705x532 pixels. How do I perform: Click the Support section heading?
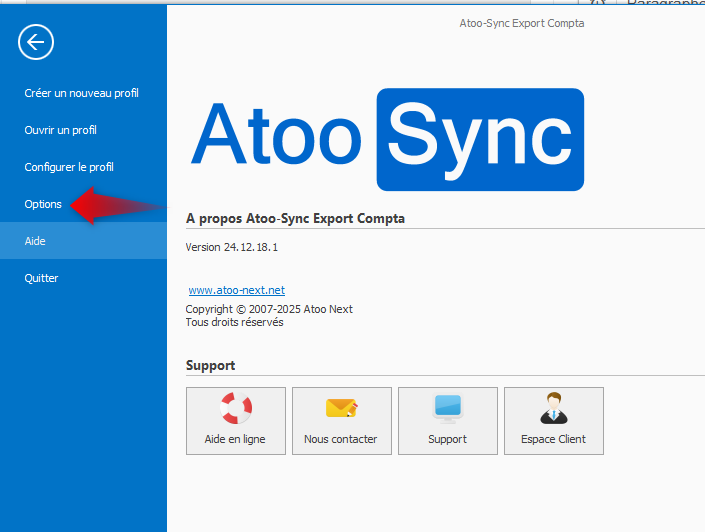210,366
